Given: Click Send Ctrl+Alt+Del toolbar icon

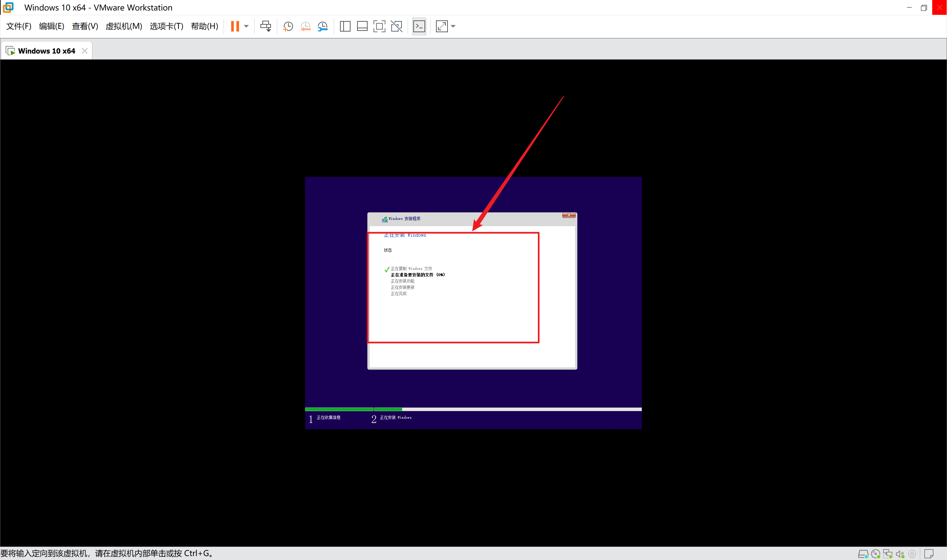Looking at the screenshot, I should 266,26.
